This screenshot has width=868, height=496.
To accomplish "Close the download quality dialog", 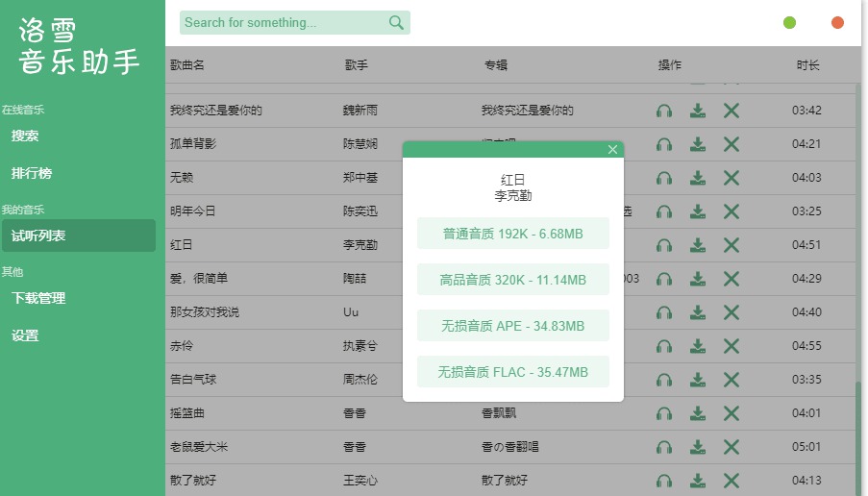I will (x=613, y=149).
